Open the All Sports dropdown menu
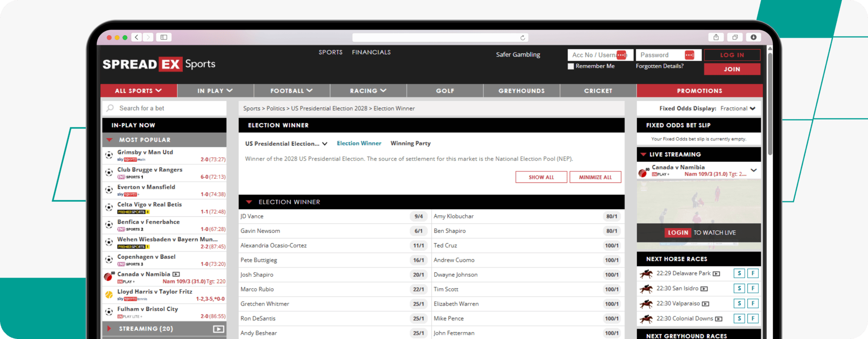This screenshot has width=868, height=339. (139, 91)
